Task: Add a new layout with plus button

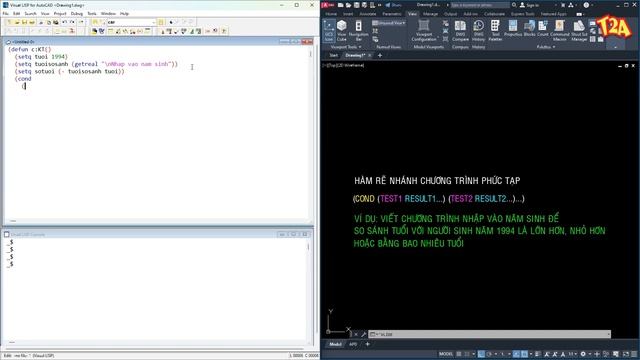Action: 367,344
